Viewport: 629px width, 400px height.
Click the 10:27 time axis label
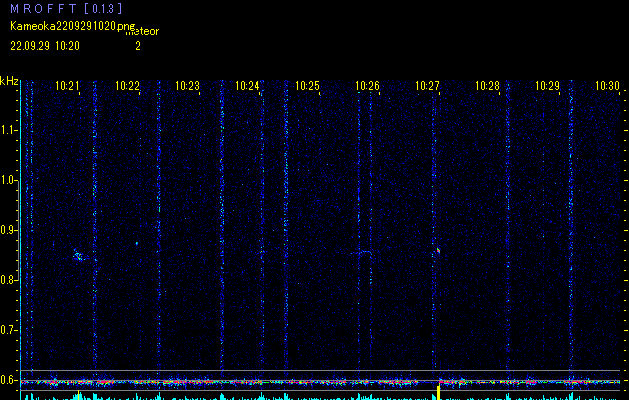[x=427, y=86]
